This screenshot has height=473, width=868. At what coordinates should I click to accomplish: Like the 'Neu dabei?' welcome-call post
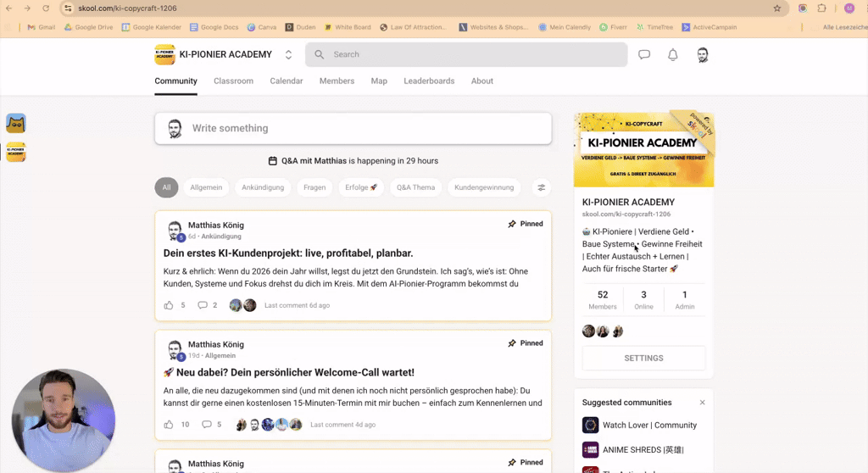coord(169,425)
